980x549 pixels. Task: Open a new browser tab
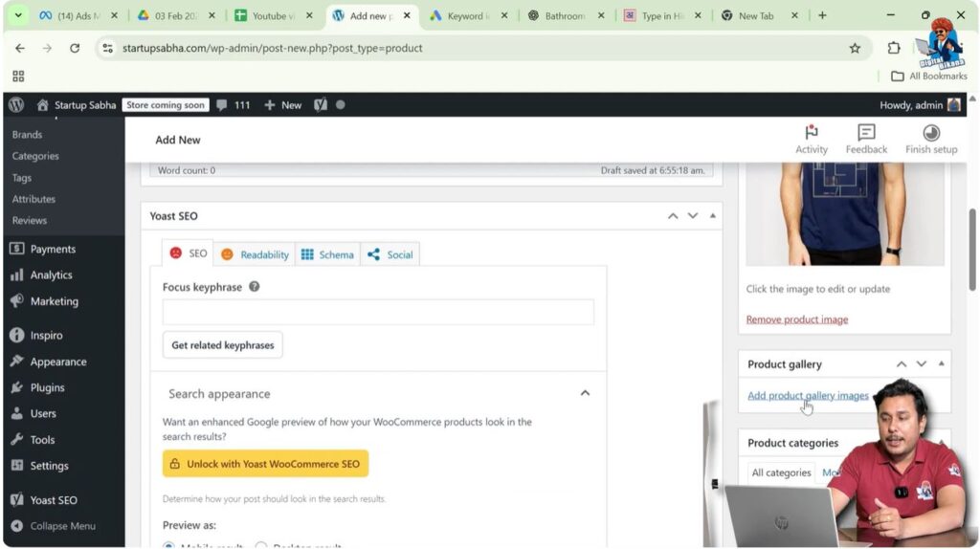pos(822,15)
